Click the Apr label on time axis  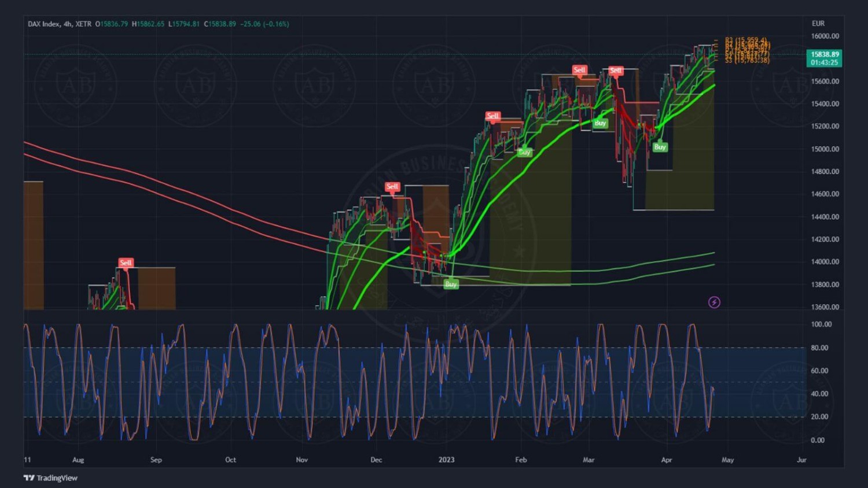667,460
